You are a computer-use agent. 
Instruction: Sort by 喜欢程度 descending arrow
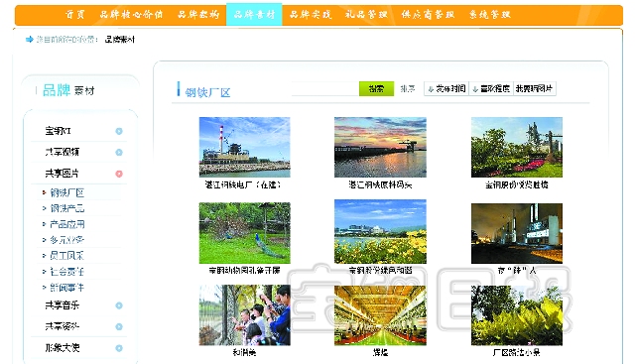475,89
